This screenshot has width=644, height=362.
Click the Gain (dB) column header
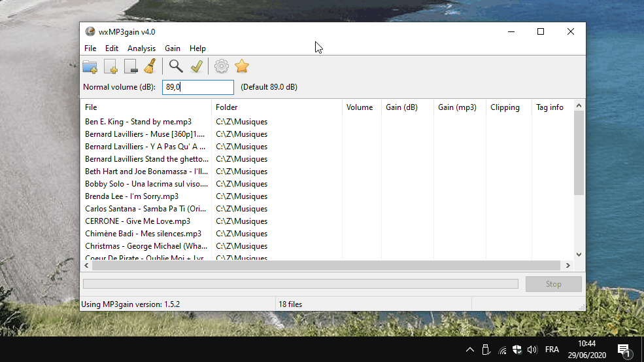[407, 107]
